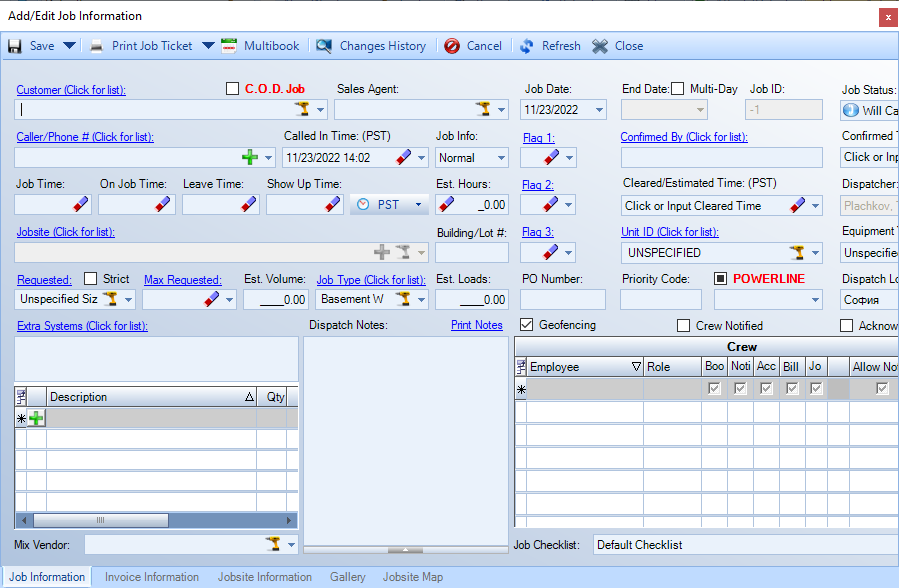899x588 pixels.
Task: Click drill icon in Mix Vendor field
Action: click(274, 544)
